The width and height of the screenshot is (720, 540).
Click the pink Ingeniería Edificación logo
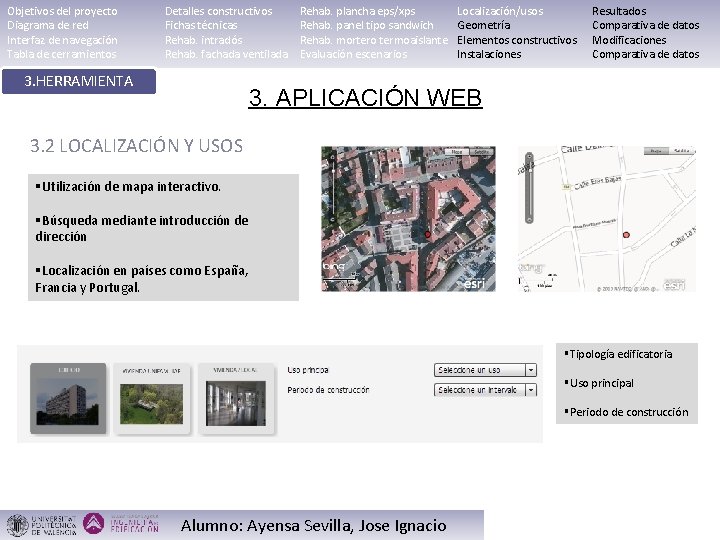[x=121, y=524]
